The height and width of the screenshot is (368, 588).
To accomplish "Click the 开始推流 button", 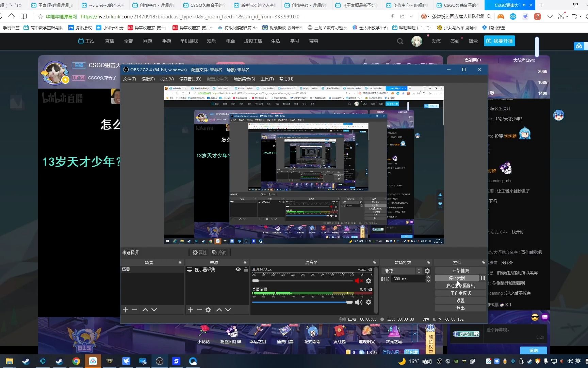I will (x=461, y=271).
